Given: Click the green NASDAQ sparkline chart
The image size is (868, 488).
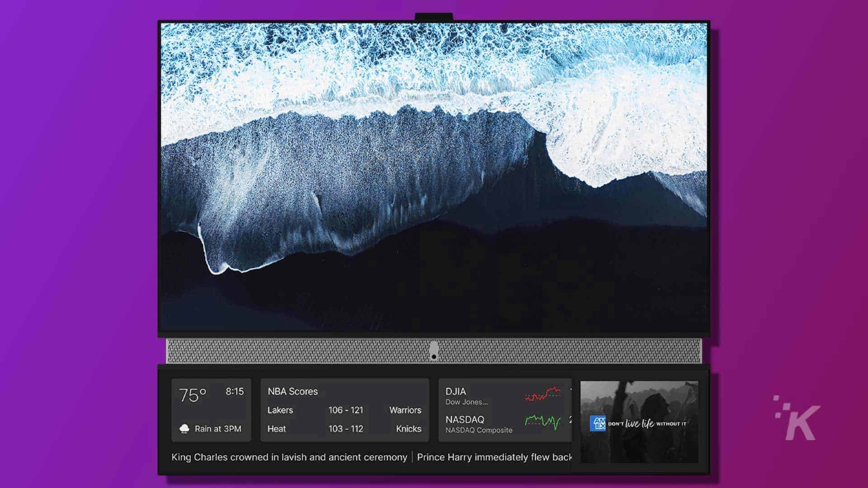Looking at the screenshot, I should [x=542, y=422].
